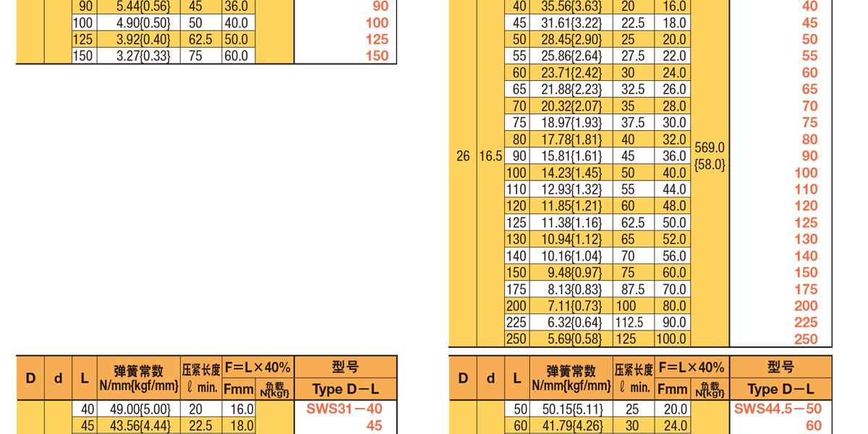Click 弹簧常数 header in bottom-right table

(x=571, y=371)
